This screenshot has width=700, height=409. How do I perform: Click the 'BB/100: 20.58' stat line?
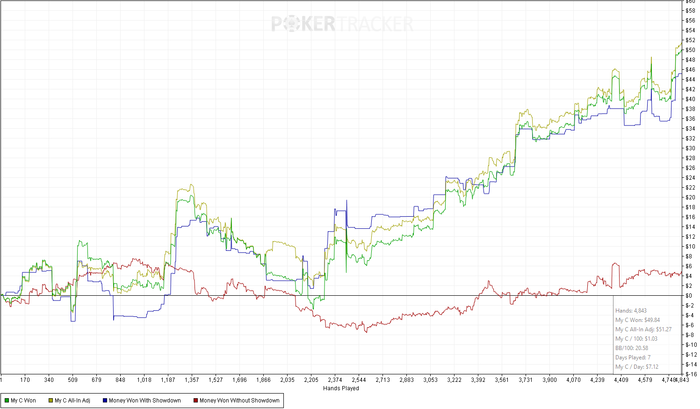[x=632, y=348]
